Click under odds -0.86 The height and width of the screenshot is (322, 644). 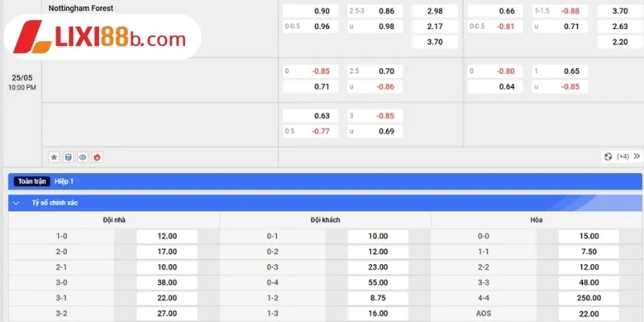tap(375, 87)
